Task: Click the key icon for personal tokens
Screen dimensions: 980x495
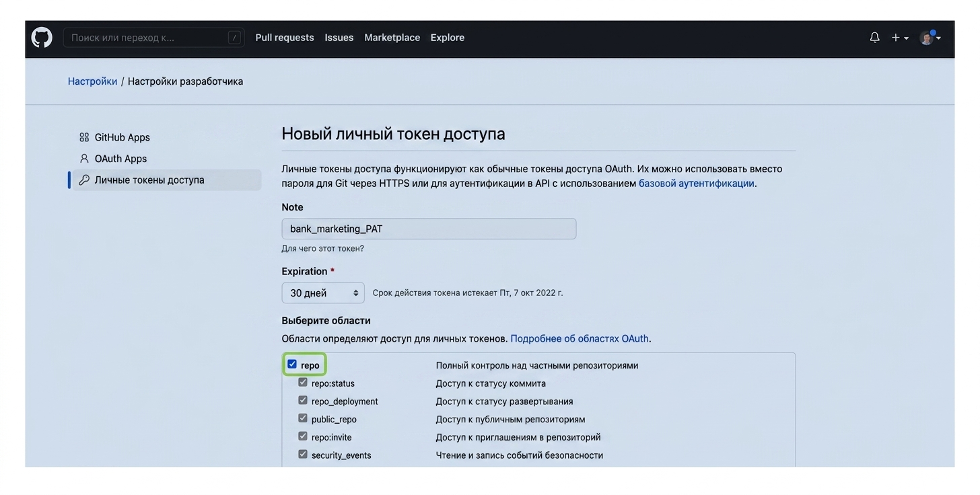Action: 84,180
